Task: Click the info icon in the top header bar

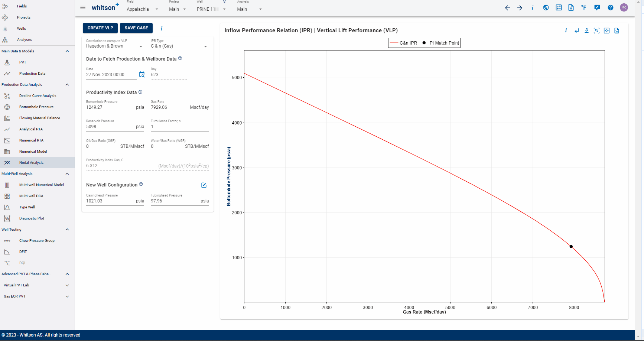Action: click(x=533, y=7)
